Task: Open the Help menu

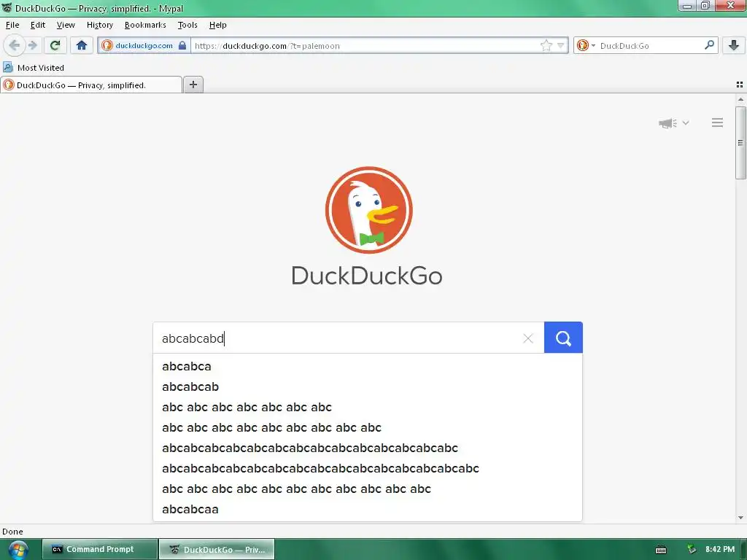Action: tap(217, 25)
